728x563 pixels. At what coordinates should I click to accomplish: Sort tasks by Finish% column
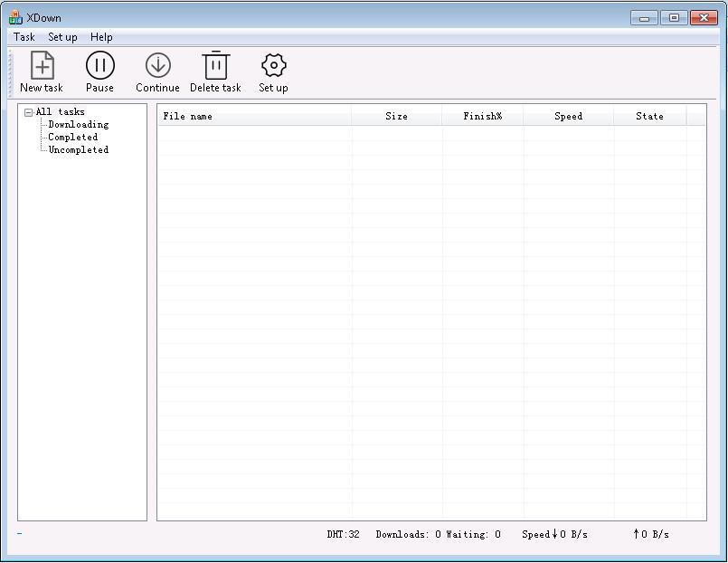click(484, 116)
